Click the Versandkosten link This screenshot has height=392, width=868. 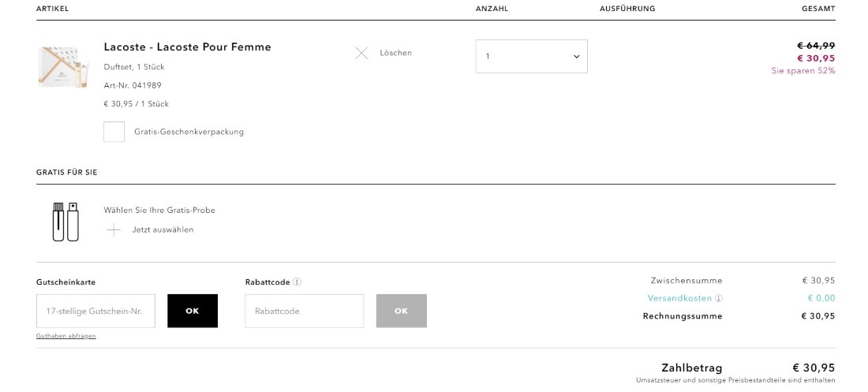point(679,298)
